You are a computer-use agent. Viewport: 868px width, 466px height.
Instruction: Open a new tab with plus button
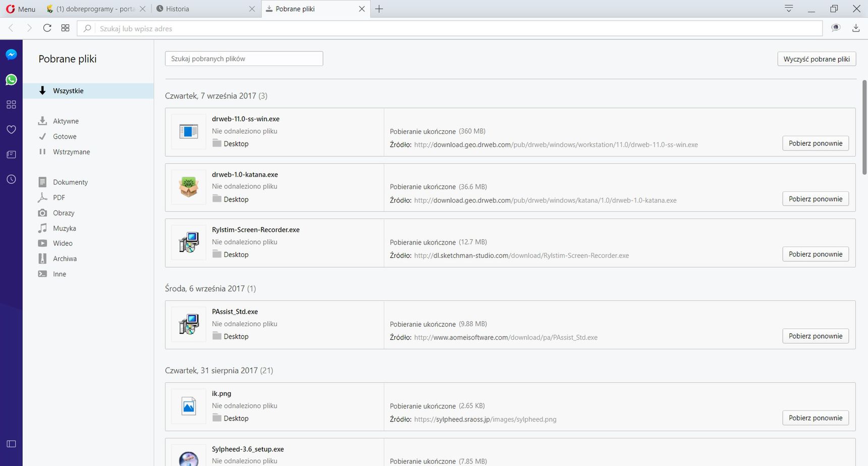pos(379,9)
